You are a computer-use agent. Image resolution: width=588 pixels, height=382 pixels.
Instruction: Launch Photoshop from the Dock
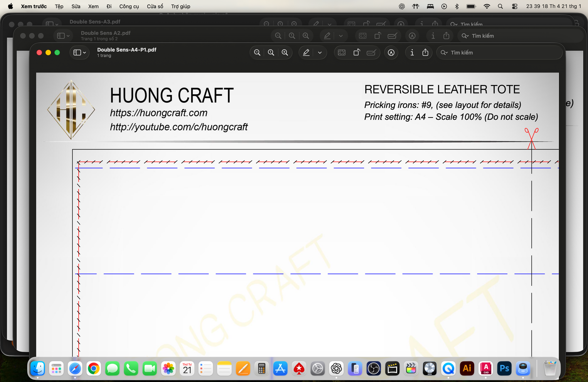(x=504, y=368)
